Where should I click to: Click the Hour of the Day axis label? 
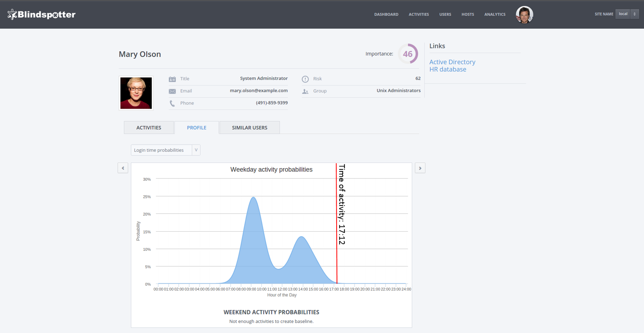click(x=282, y=295)
